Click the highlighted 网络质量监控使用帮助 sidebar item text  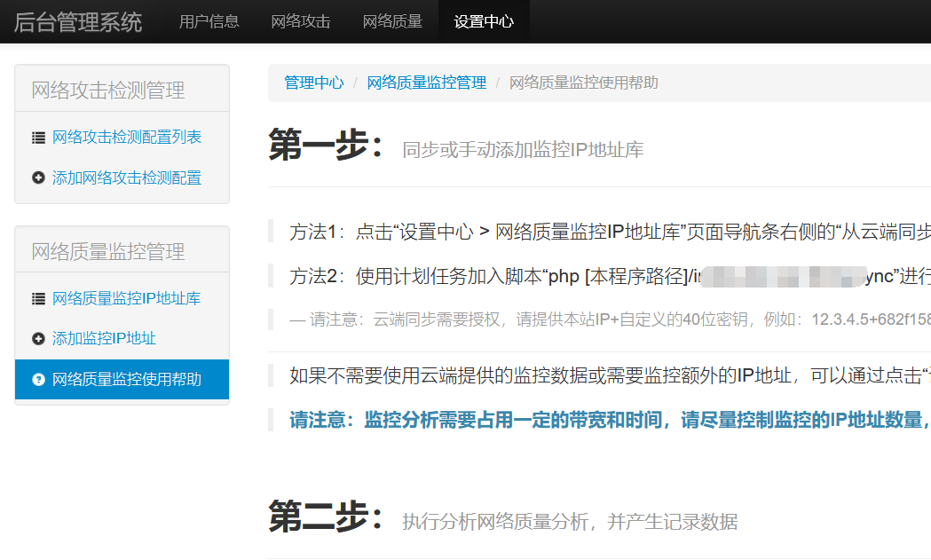click(x=127, y=380)
